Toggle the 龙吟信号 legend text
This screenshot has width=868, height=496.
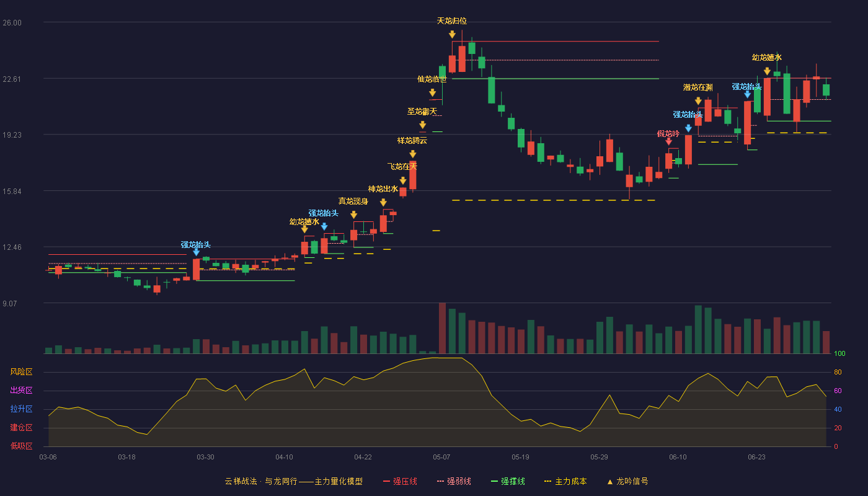coord(632,481)
